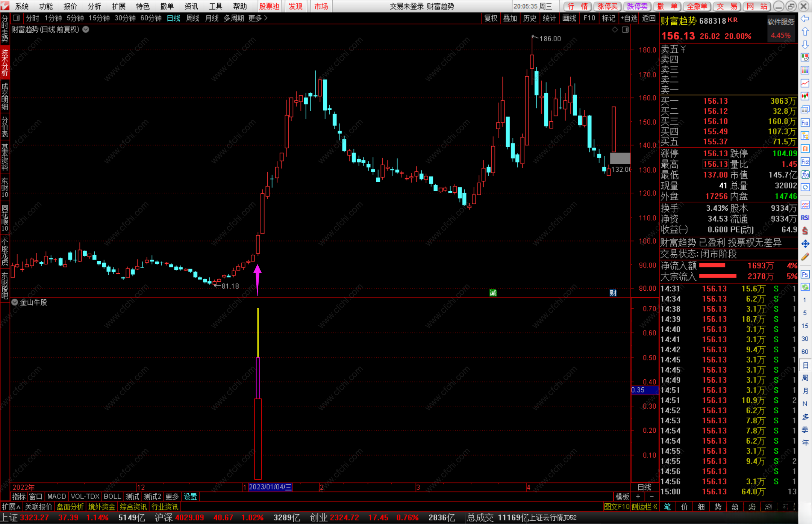Select the pencil drawing tool icon
This screenshot has width=812, height=524.
[x=805, y=257]
